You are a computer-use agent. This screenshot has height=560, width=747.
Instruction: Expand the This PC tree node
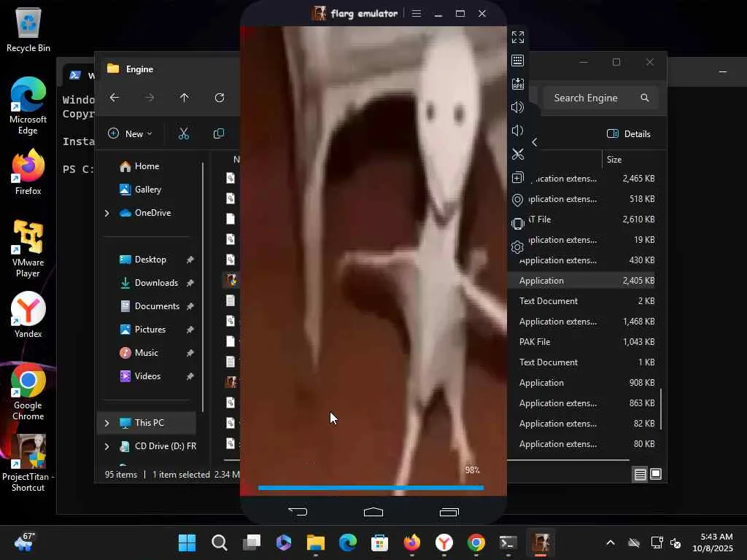pyautogui.click(x=107, y=423)
